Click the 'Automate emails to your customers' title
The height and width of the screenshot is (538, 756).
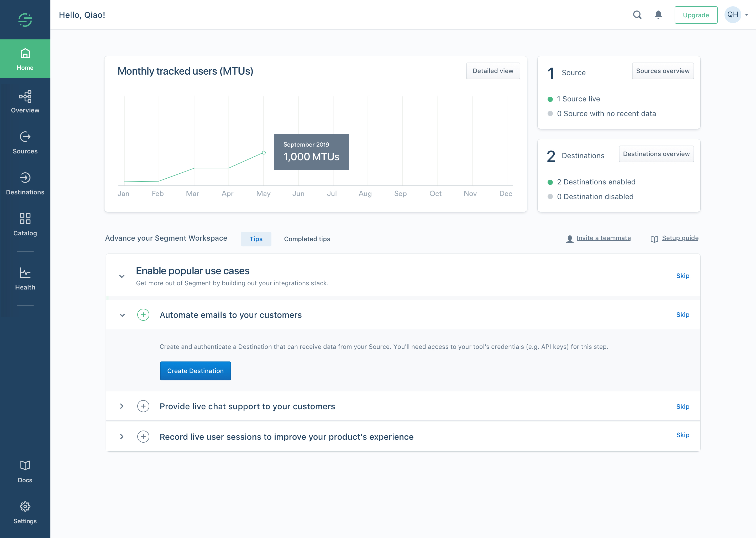point(231,315)
